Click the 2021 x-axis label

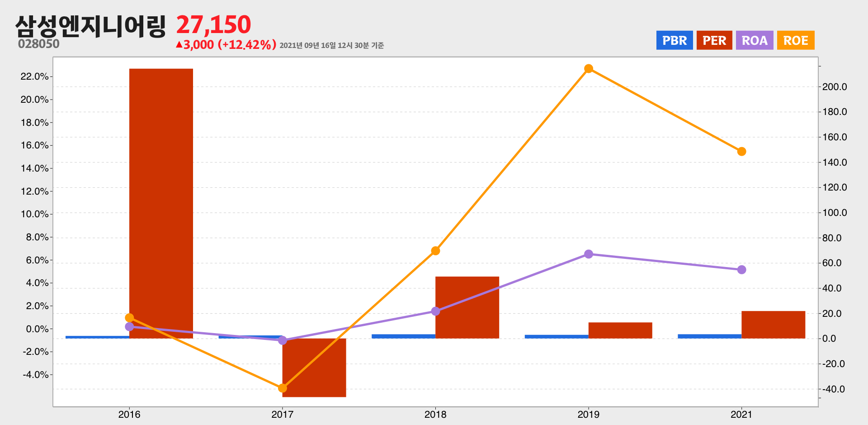click(x=741, y=415)
